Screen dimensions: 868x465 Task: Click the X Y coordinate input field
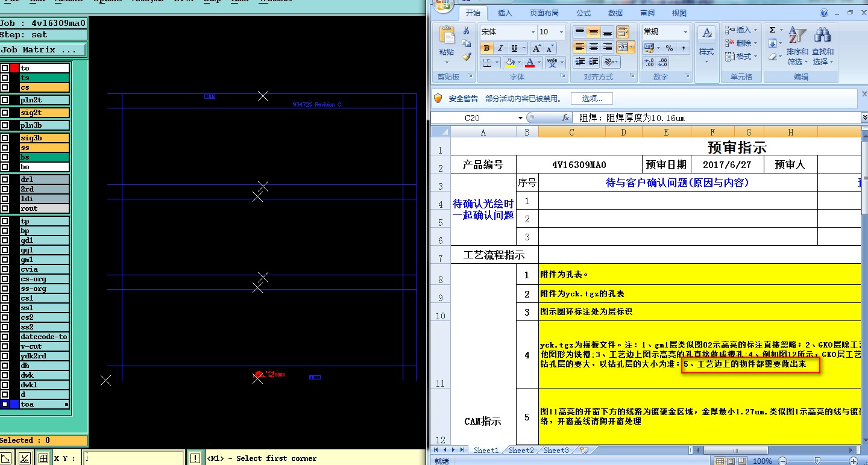(133, 458)
